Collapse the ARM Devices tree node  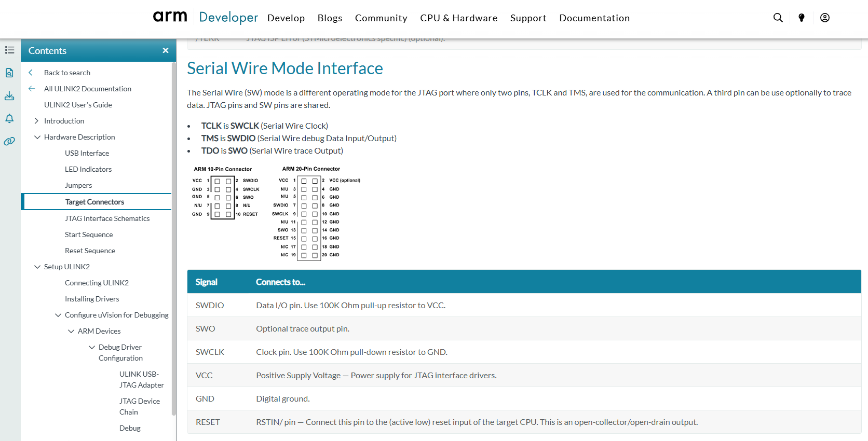71,331
